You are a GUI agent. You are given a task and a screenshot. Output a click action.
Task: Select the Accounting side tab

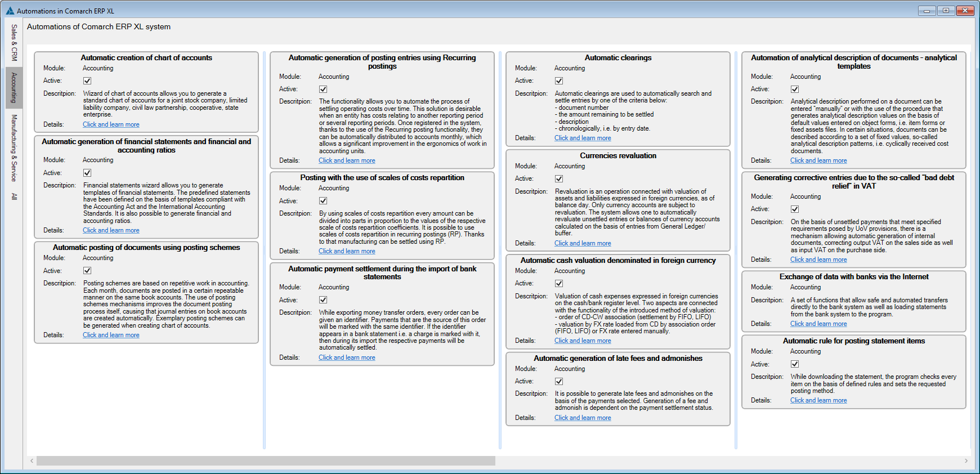point(14,88)
